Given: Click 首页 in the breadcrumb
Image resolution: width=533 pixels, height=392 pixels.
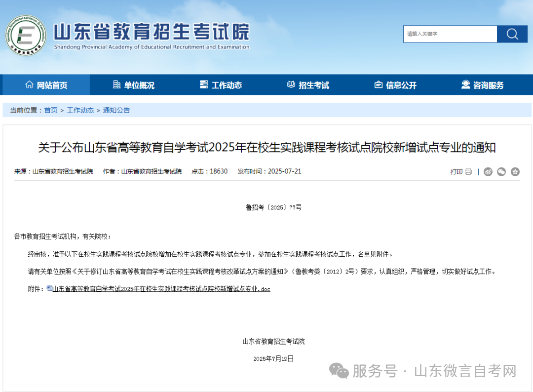Looking at the screenshot, I should click(51, 110).
